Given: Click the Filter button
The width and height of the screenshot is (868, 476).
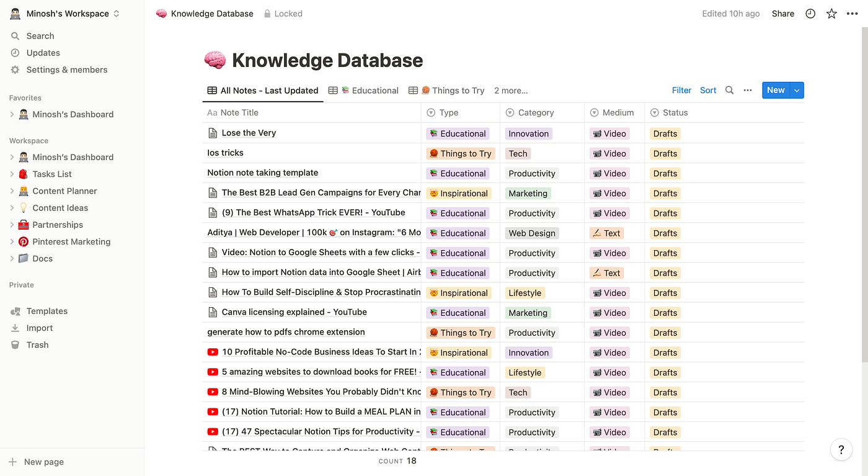Looking at the screenshot, I should [x=681, y=90].
